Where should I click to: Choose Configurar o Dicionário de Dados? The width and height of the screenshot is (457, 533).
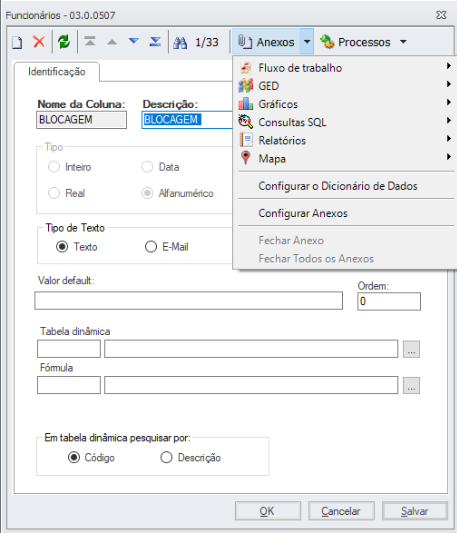coord(338,186)
